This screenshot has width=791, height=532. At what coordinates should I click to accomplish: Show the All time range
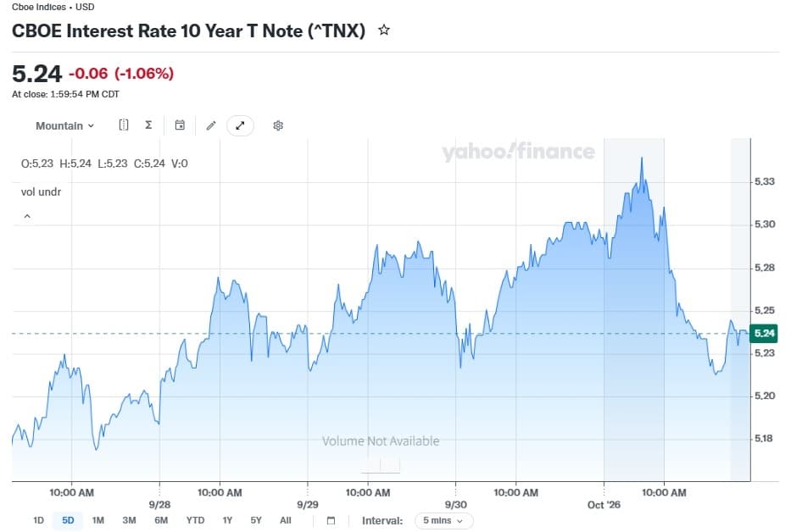[286, 520]
